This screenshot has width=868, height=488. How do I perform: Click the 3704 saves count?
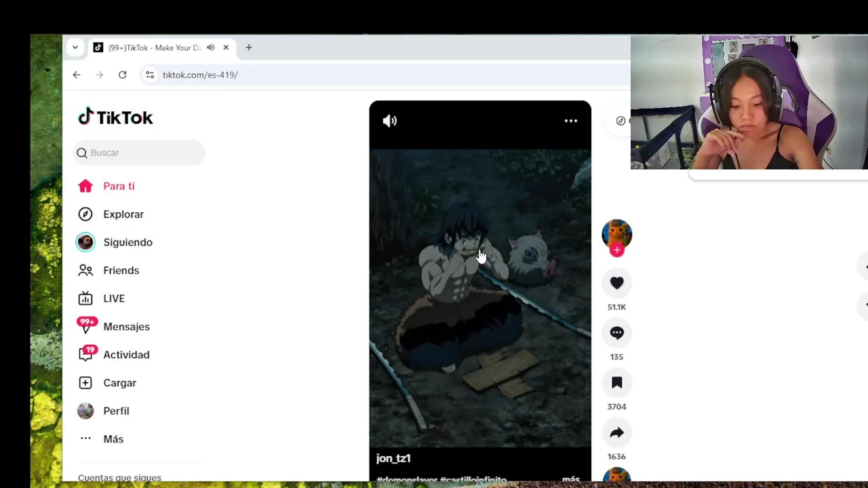click(x=616, y=407)
